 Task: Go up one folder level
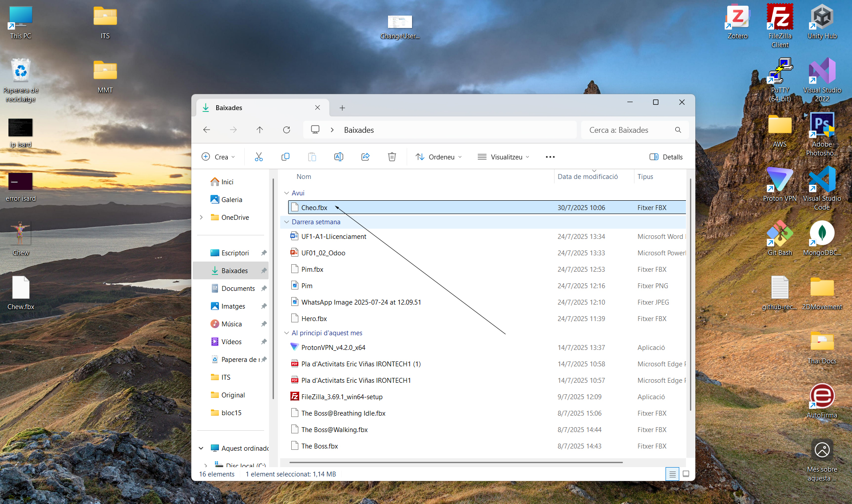(260, 130)
